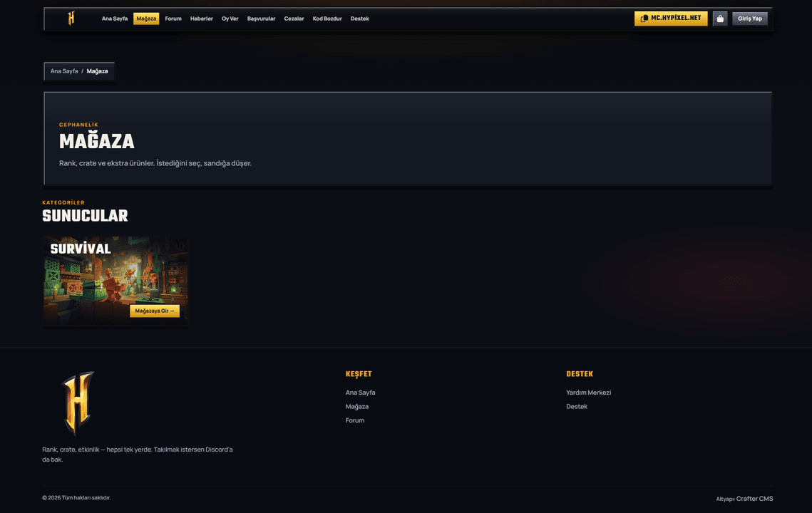The height and width of the screenshot is (513, 812).
Task: Select the Mağaza navbar item
Action: pos(146,19)
